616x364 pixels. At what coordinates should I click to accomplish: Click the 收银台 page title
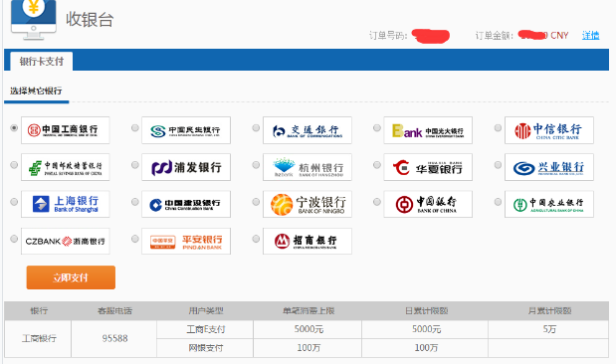[x=90, y=19]
